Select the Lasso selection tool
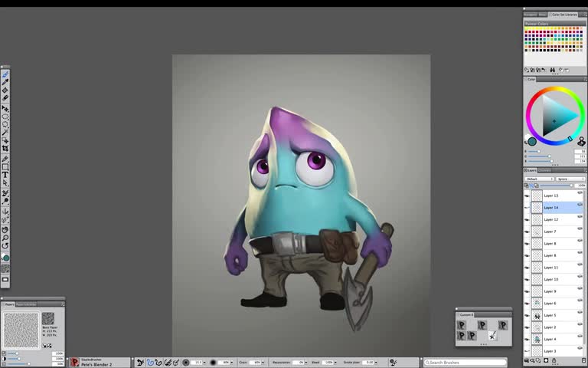The height and width of the screenshot is (368, 588). pos(5,124)
